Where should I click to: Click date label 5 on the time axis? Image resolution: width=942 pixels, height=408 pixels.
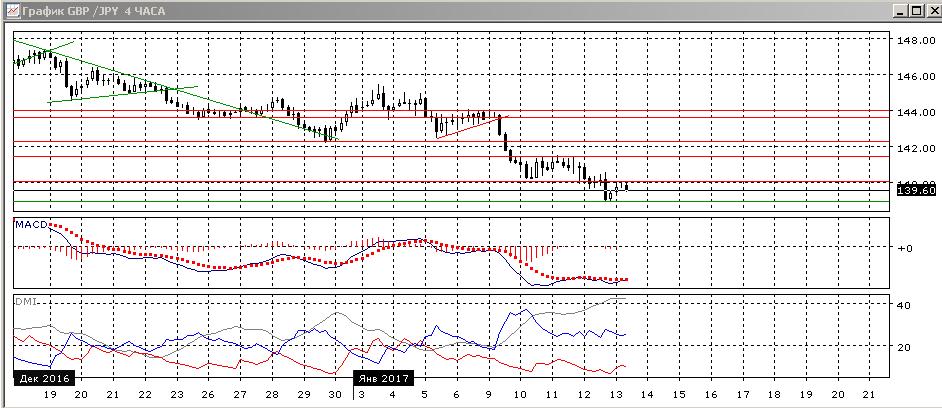coord(425,395)
